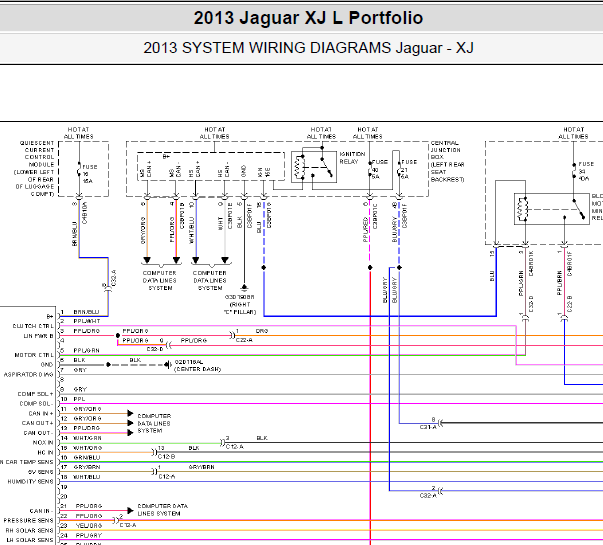603x545 pixels.
Task: Click the 'RH SOLAR SENS' pin label
Action: pyautogui.click(x=30, y=530)
